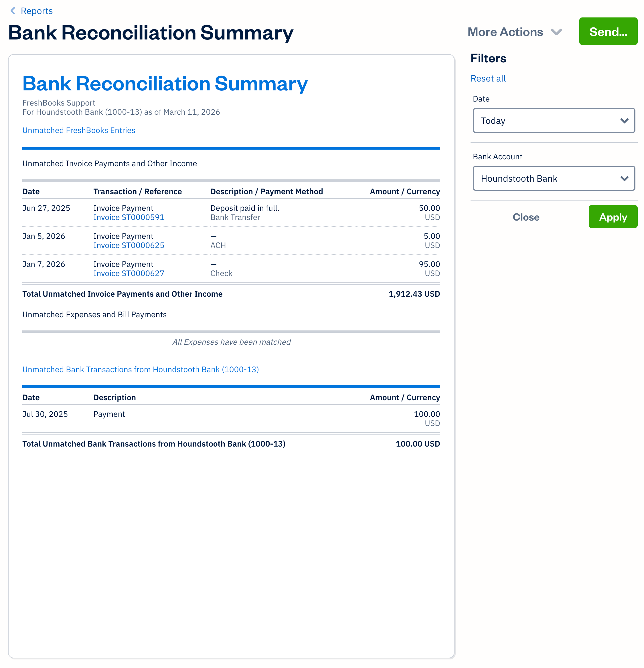Open the Bank Account filter dropdown

point(554,178)
